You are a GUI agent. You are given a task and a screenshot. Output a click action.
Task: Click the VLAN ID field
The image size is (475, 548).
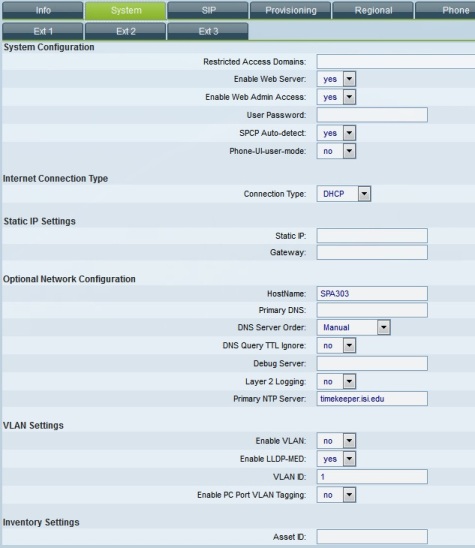click(x=372, y=477)
